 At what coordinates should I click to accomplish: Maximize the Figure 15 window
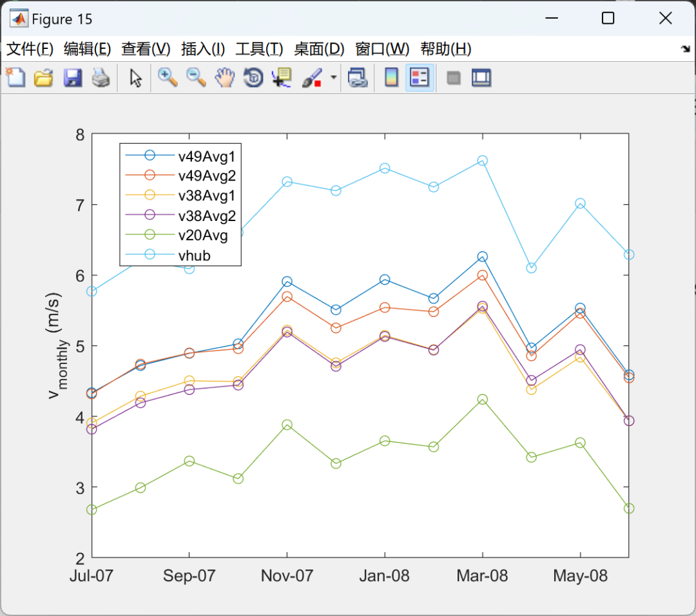tap(608, 18)
